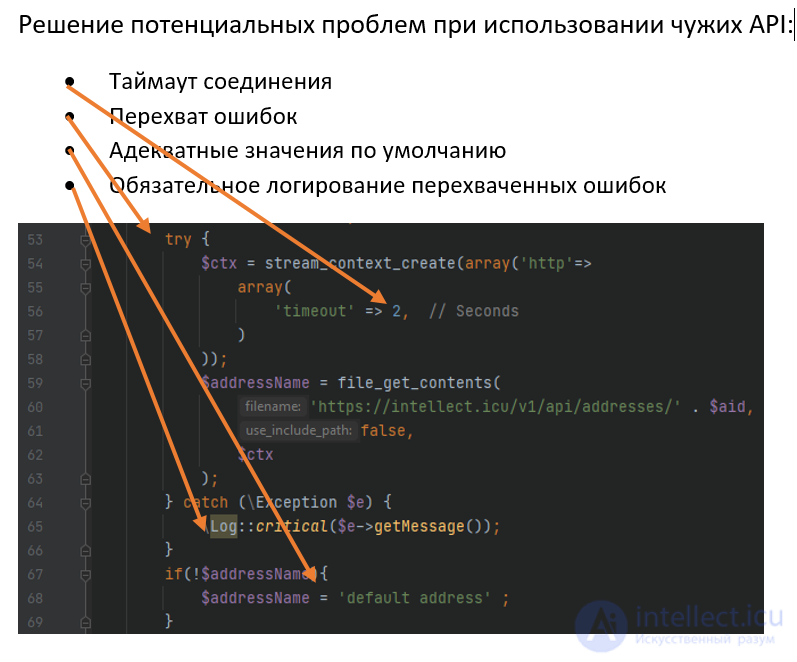Viewport: 797px width, 662px height.
Task: Toggle the fold marker on line 54
Action: 85,263
